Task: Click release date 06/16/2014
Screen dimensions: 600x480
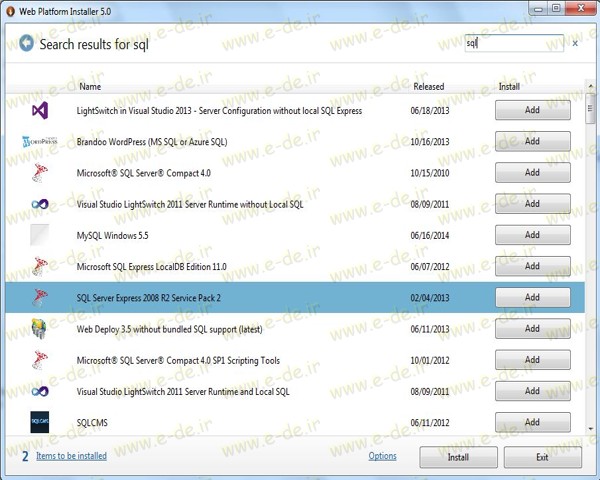Action: [430, 235]
